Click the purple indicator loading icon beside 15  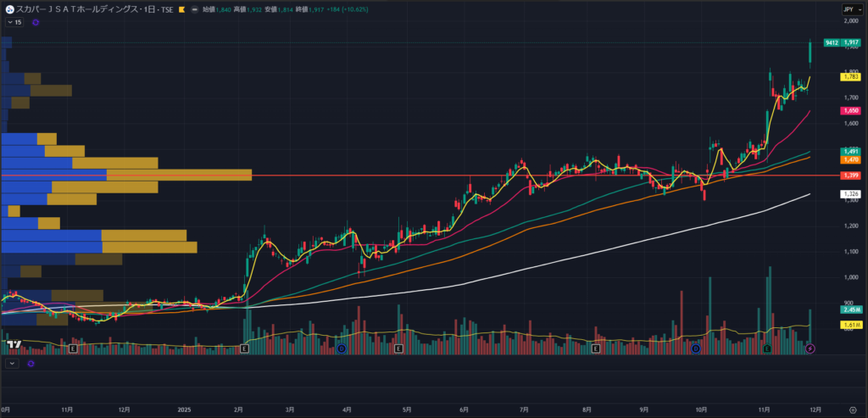point(36,23)
